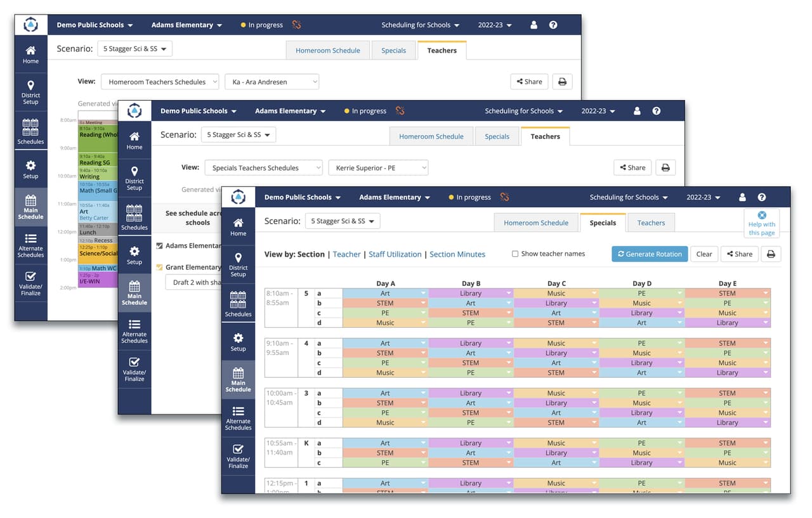Image resolution: width=812 pixels, height=518 pixels.
Task: Open the Ka - Ara Andresen teacher dropdown
Action: [272, 82]
